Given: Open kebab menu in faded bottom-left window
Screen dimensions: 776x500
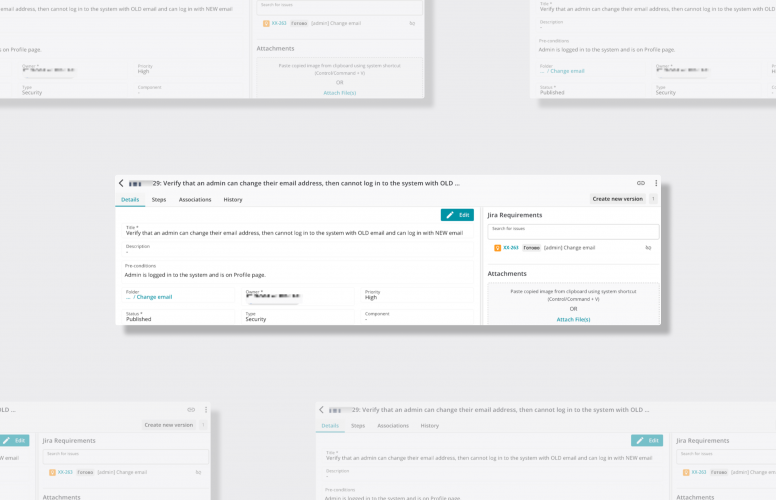Looking at the screenshot, I should coord(206,410).
